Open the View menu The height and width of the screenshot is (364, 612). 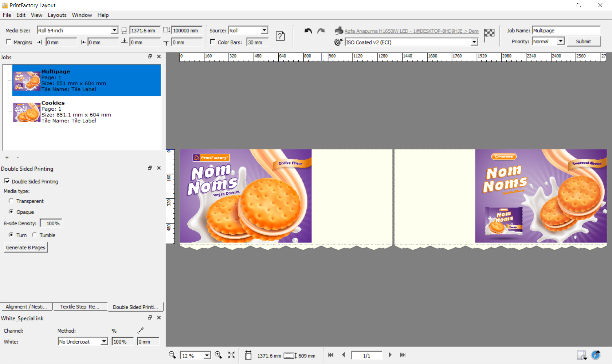point(36,15)
